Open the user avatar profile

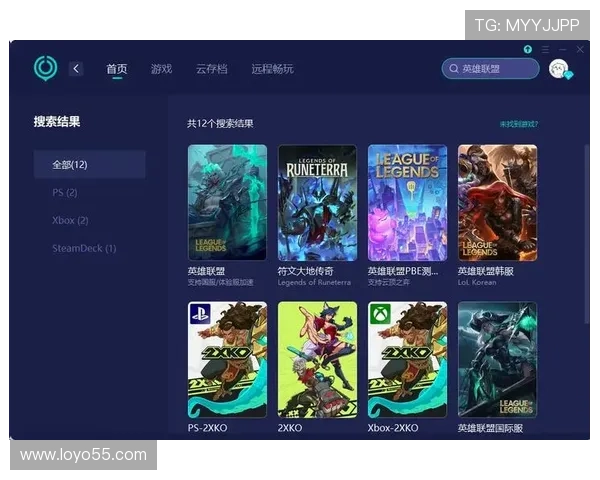[x=559, y=69]
